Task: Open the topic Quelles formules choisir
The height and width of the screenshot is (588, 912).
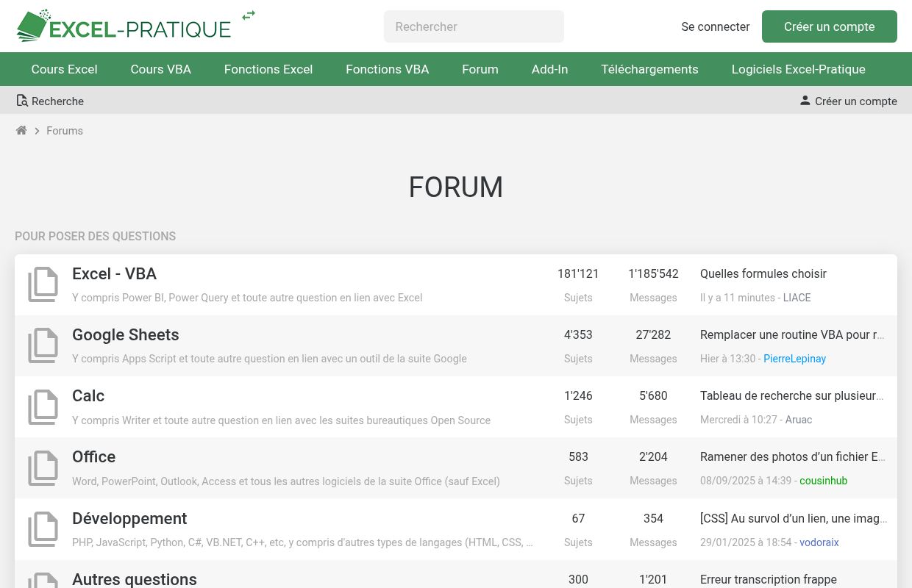Action: point(763,273)
